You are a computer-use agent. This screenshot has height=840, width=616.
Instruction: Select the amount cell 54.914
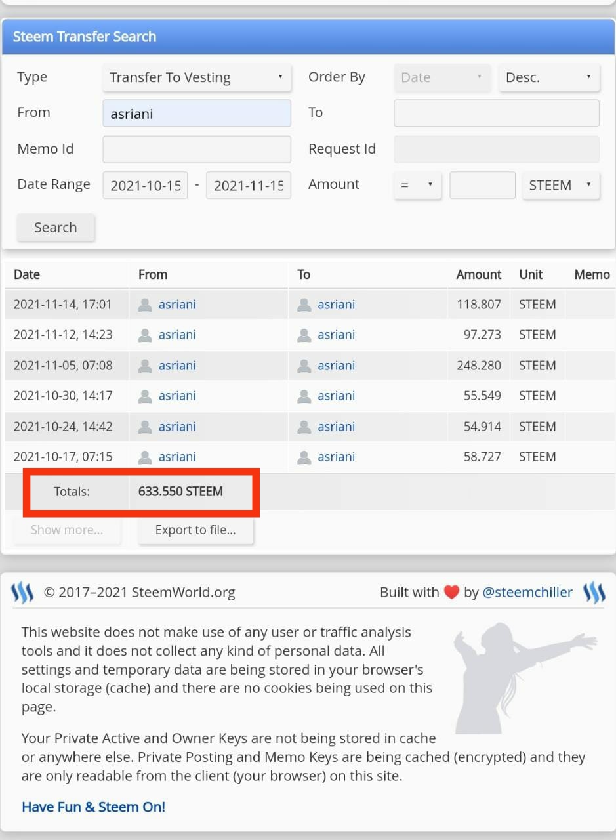(x=482, y=427)
